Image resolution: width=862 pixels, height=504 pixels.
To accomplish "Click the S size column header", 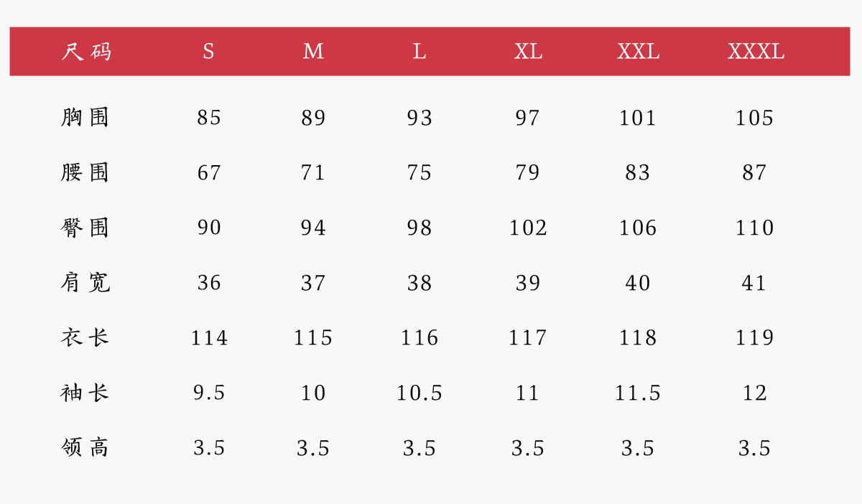I will tap(208, 52).
